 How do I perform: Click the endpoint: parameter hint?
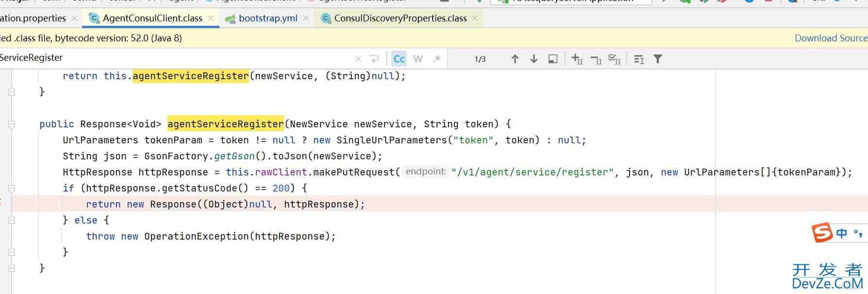tap(426, 172)
